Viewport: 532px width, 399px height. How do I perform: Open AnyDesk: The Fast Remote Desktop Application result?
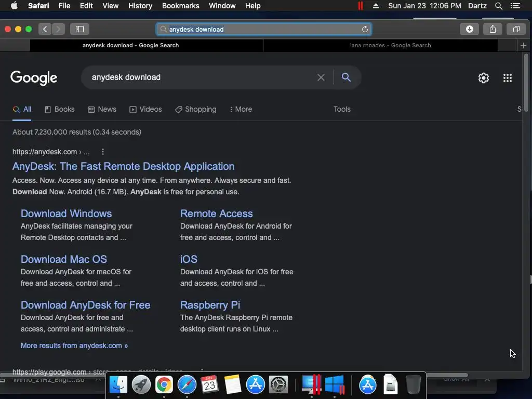(124, 166)
